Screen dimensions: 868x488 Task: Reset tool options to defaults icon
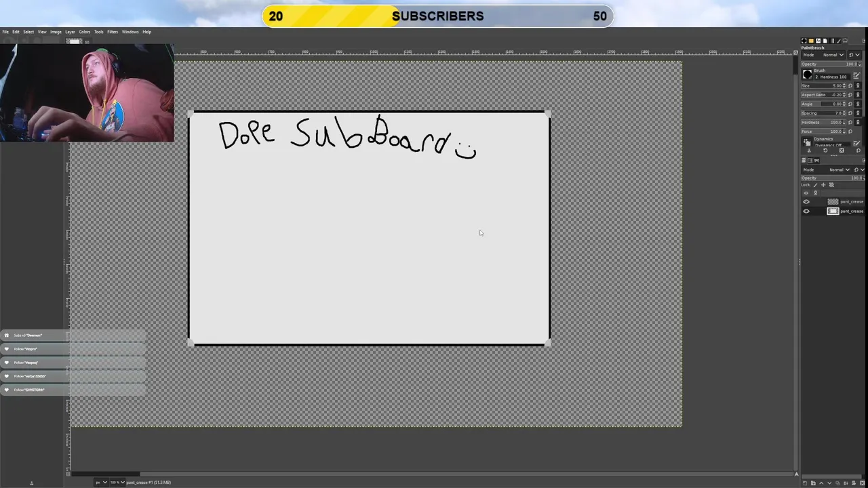(858, 150)
